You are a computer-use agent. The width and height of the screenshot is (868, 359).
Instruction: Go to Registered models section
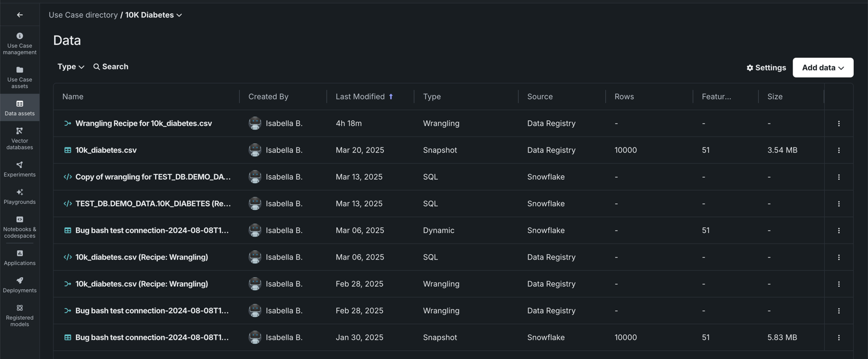point(20,315)
